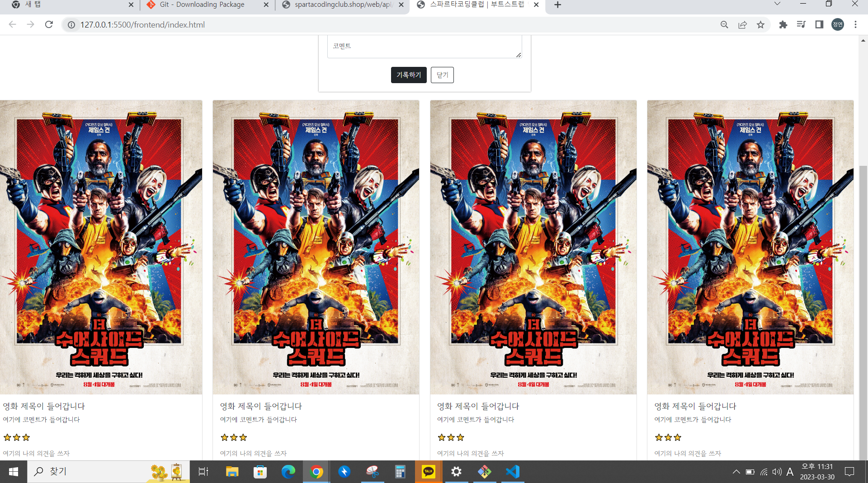Open the Windows Start menu
This screenshot has width=868, height=483.
tap(14, 472)
